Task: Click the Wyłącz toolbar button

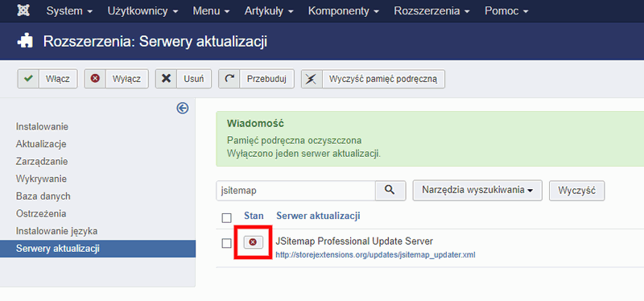Action: click(x=116, y=78)
